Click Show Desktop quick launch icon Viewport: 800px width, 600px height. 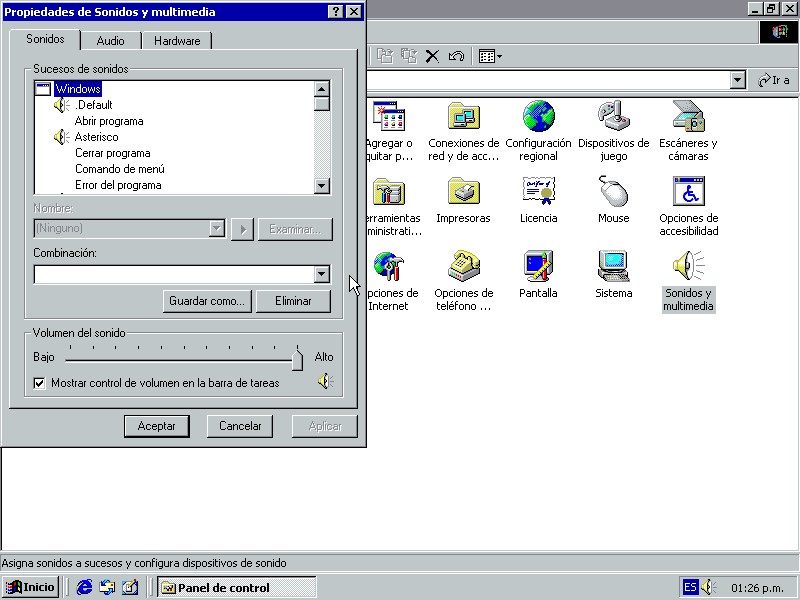click(x=130, y=587)
